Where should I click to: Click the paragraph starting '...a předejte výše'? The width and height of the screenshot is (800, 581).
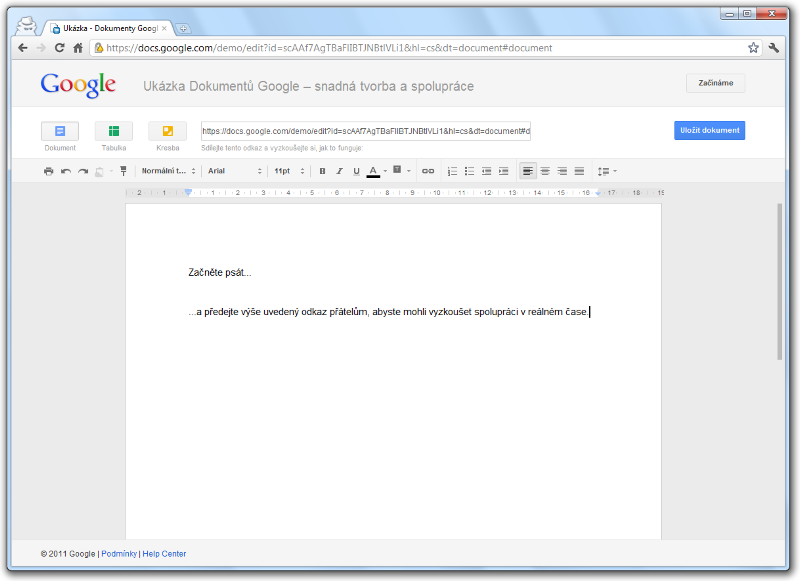coord(388,312)
